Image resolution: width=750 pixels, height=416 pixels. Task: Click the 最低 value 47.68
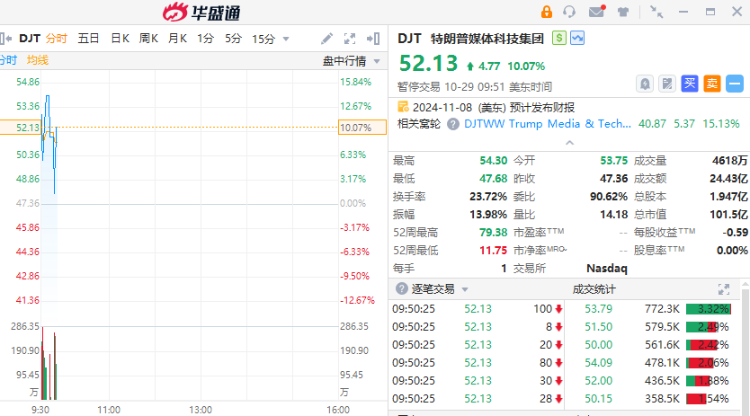tap(493, 178)
